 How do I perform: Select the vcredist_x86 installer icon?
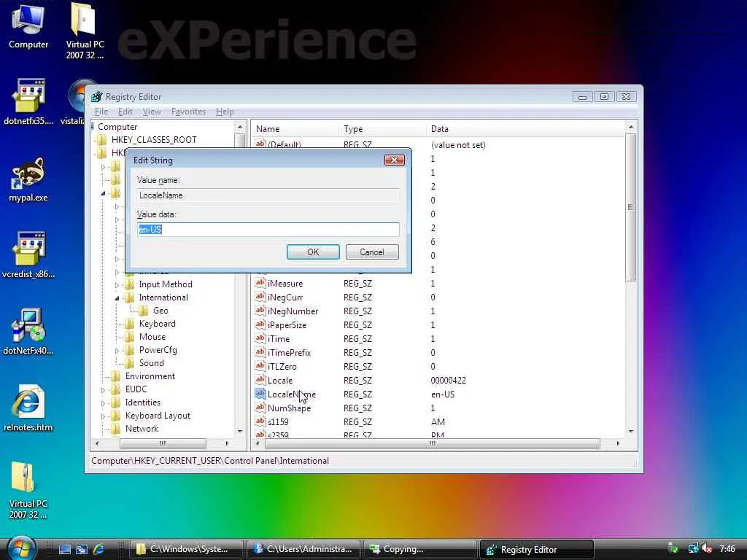[28, 254]
